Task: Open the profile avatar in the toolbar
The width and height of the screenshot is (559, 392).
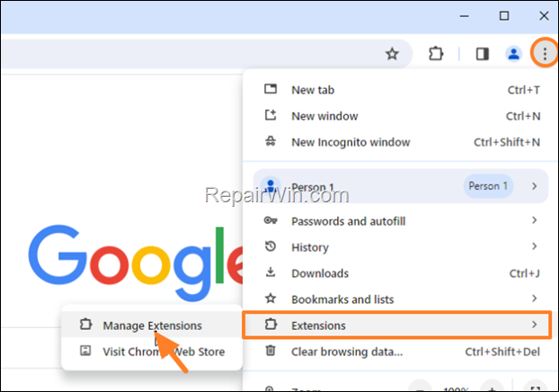Action: tap(513, 54)
